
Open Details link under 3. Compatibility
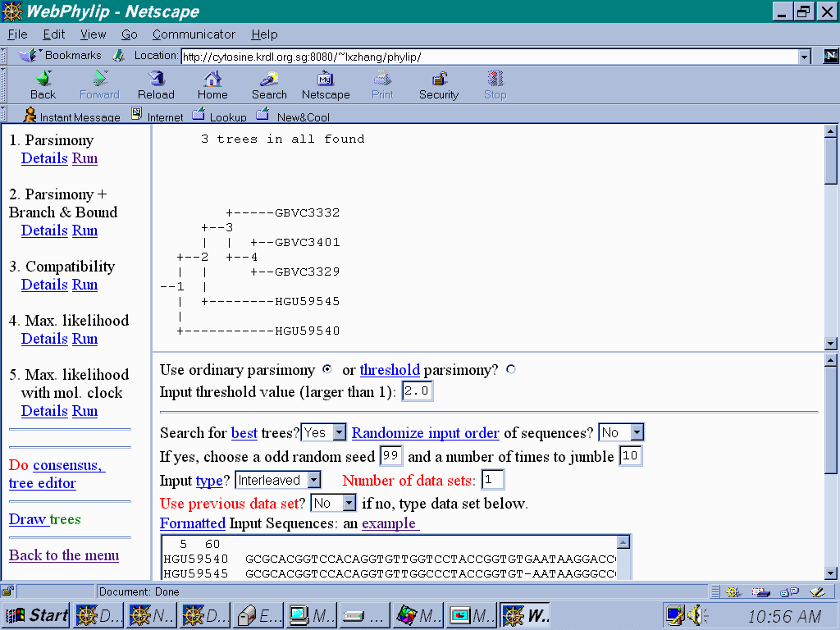(44, 285)
